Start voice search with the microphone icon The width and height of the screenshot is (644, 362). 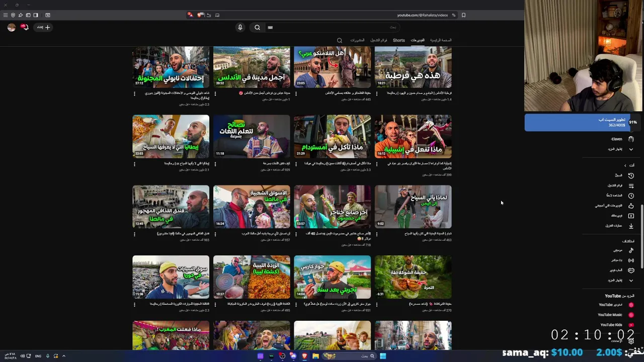[240, 27]
